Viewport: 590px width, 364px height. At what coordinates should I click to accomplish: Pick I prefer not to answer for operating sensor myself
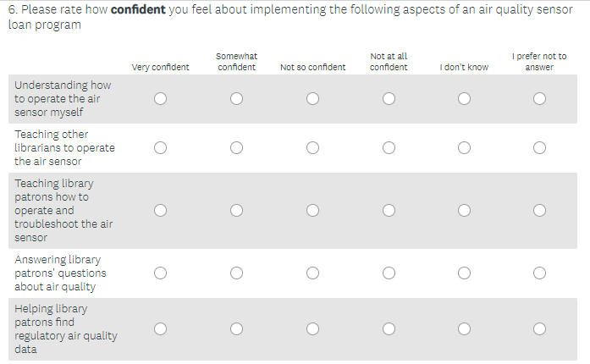click(x=540, y=99)
